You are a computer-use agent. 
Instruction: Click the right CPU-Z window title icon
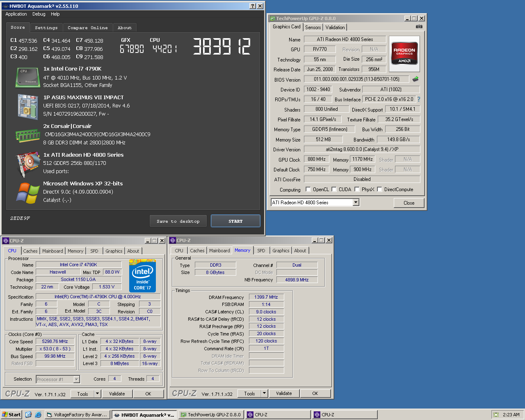173,240
